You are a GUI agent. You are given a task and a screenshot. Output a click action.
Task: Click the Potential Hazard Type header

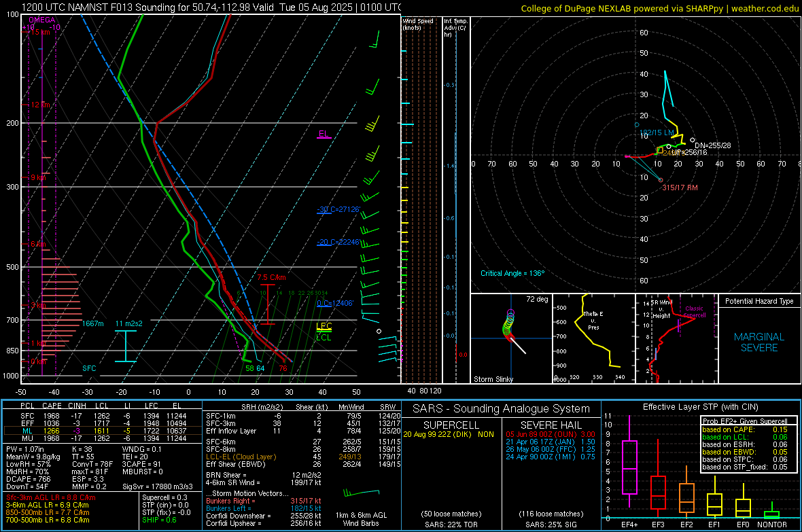point(759,301)
